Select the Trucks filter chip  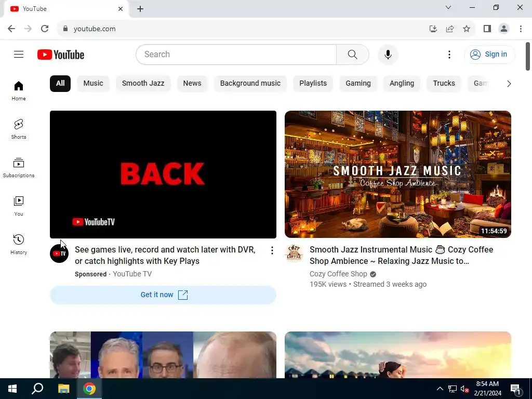[x=444, y=84]
